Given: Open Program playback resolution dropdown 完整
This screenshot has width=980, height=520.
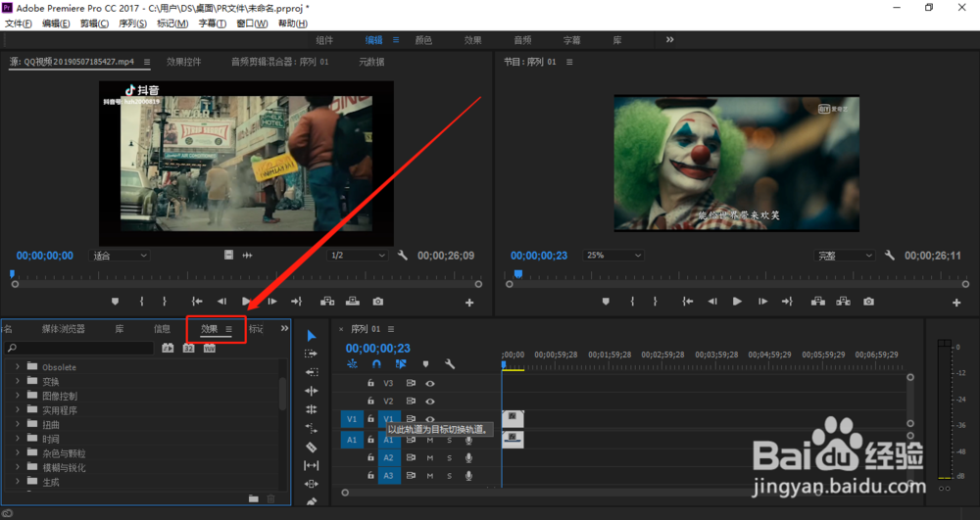Looking at the screenshot, I should point(845,256).
